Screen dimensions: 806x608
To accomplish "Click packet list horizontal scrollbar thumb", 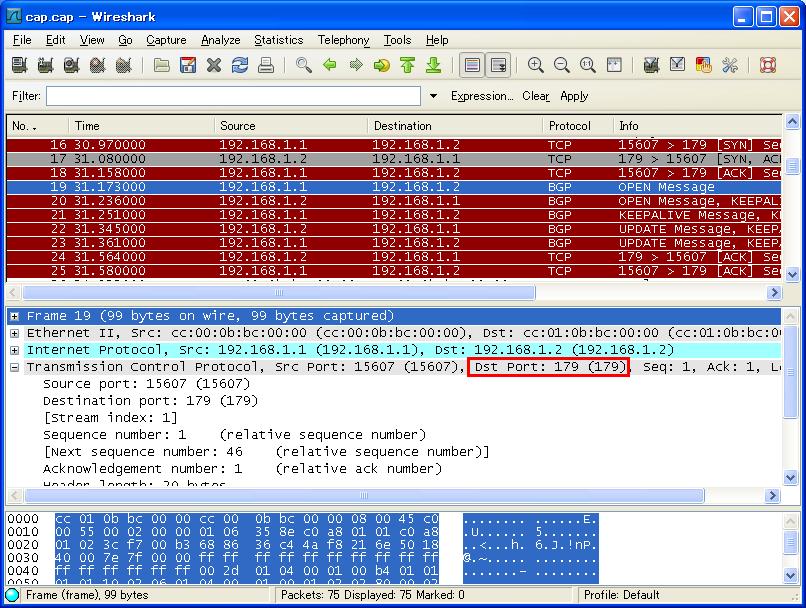I will point(279,293).
